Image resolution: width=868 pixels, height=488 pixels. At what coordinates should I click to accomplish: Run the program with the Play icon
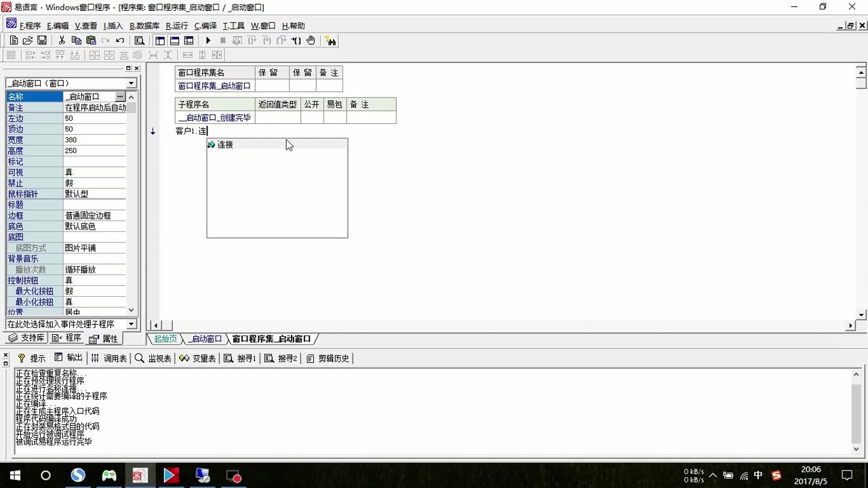208,41
